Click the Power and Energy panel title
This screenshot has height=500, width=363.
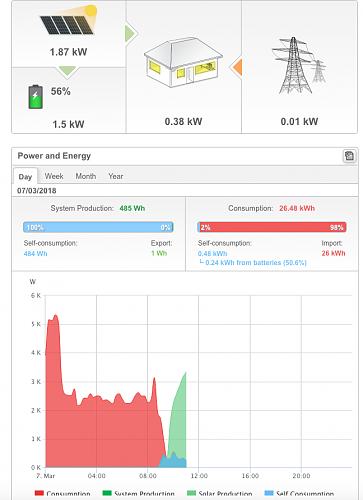click(54, 156)
